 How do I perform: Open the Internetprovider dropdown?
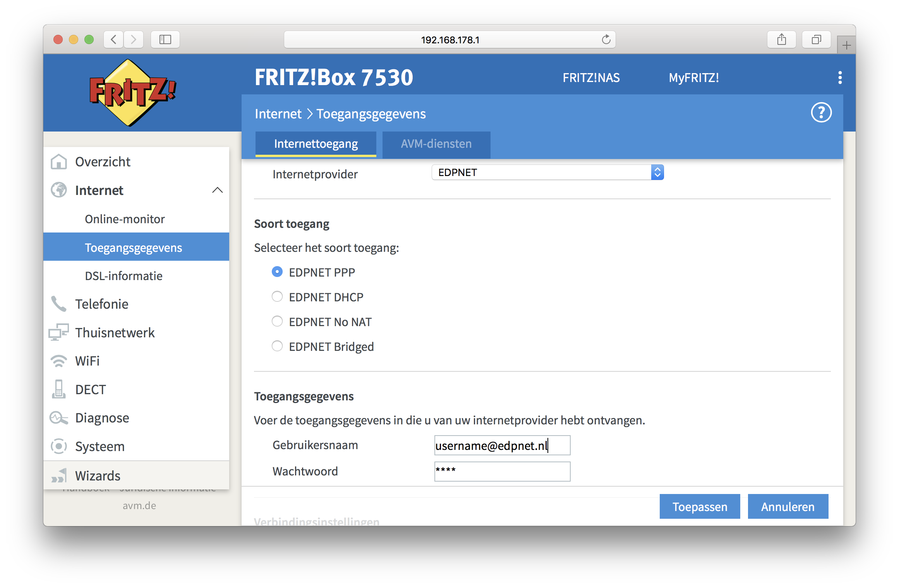point(547,173)
